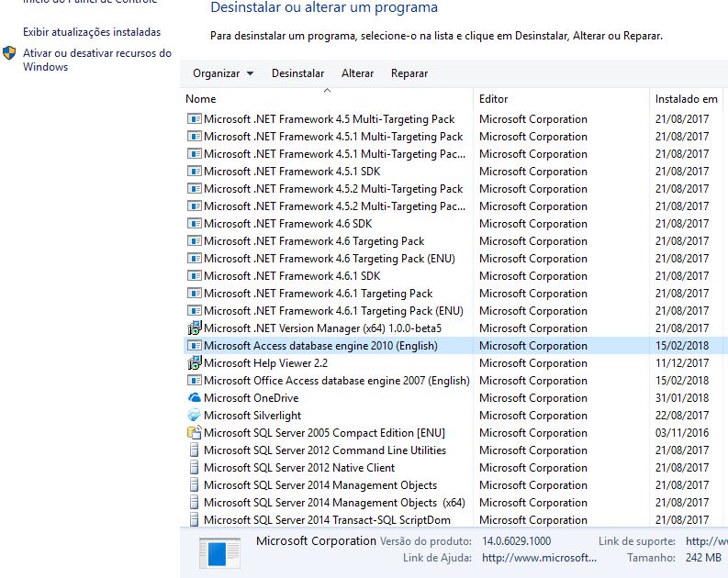This screenshot has width=728, height=578.
Task: Click the SQL Server 2005 Compact Edition icon
Action: [x=194, y=433]
